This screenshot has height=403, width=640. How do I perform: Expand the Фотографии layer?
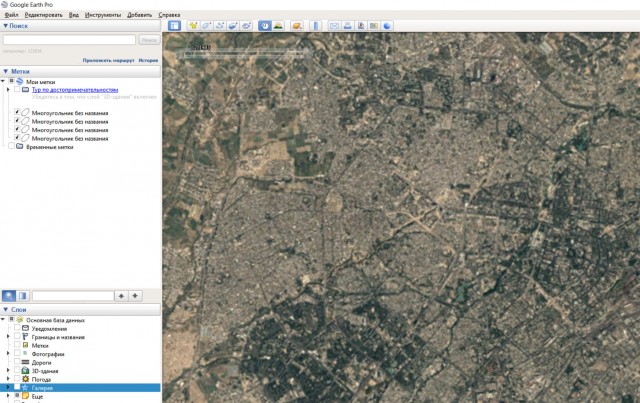click(x=8, y=354)
